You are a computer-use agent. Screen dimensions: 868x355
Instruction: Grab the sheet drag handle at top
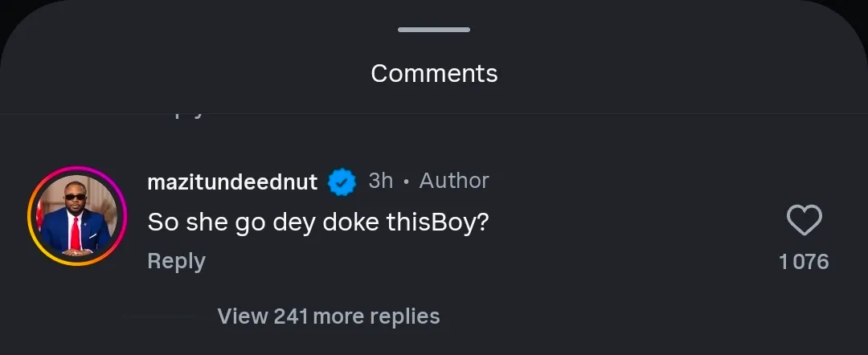click(x=434, y=30)
